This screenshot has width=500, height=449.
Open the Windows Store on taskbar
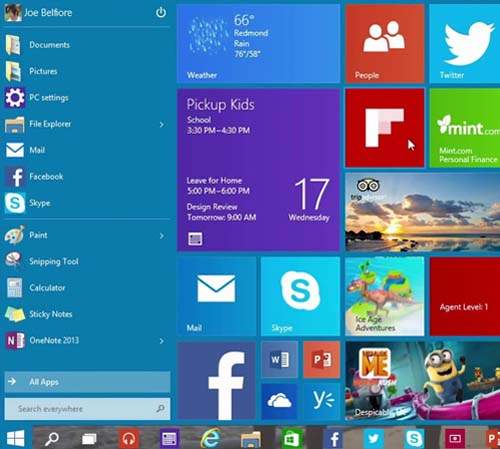[x=292, y=439]
